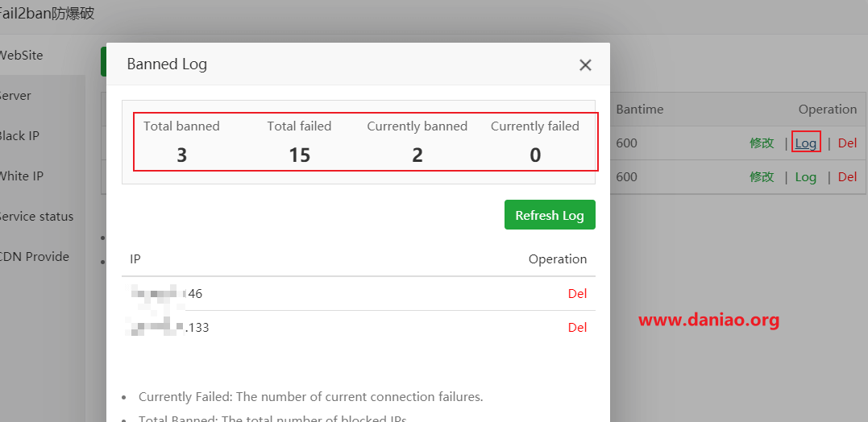The image size is (868, 422).
Task: Close the Banned Log dialog
Action: (585, 65)
